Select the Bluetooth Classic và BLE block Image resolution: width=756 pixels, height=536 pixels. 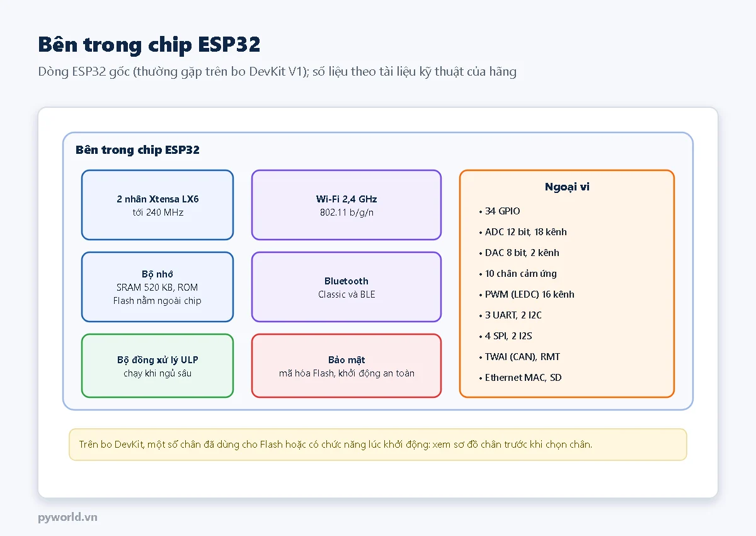346,287
